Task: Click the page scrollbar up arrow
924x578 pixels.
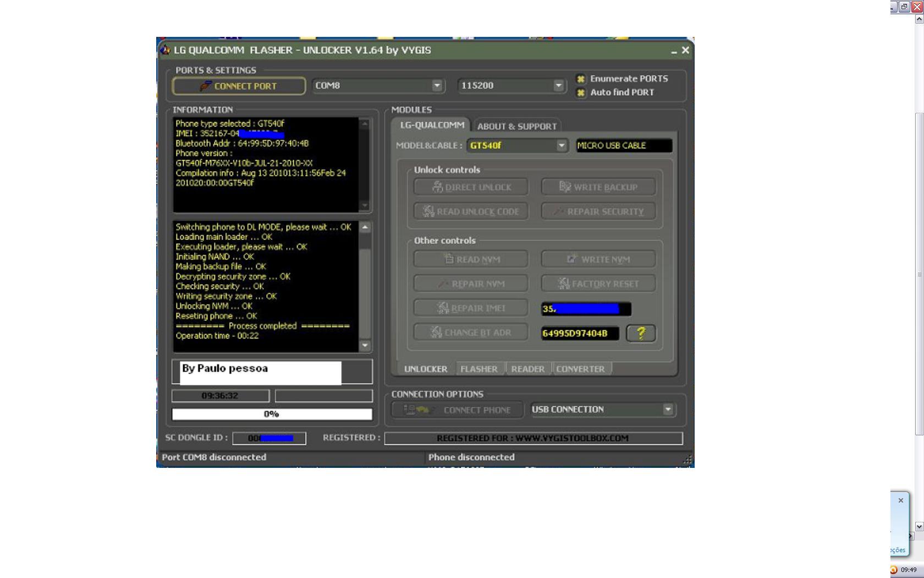Action: (919, 19)
